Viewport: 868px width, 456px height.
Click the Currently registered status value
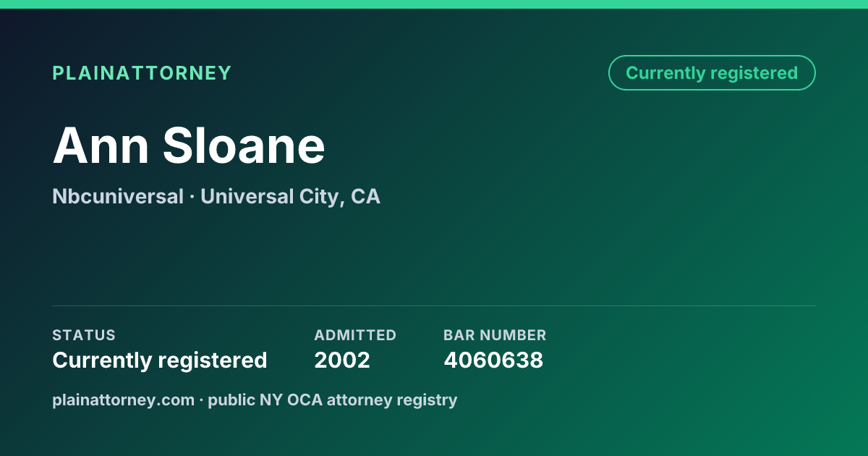(x=160, y=360)
